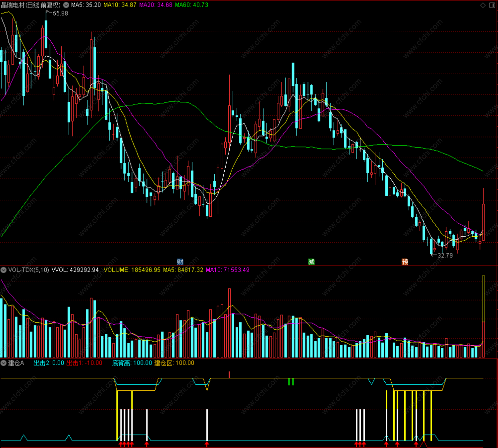Toggle the side panel icon at top right

coord(492,5)
